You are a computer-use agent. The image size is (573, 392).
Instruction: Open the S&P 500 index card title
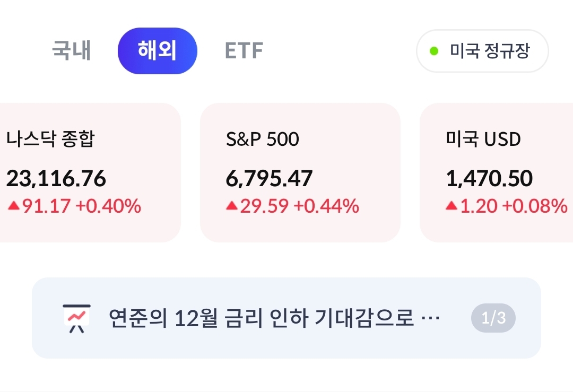click(x=262, y=139)
